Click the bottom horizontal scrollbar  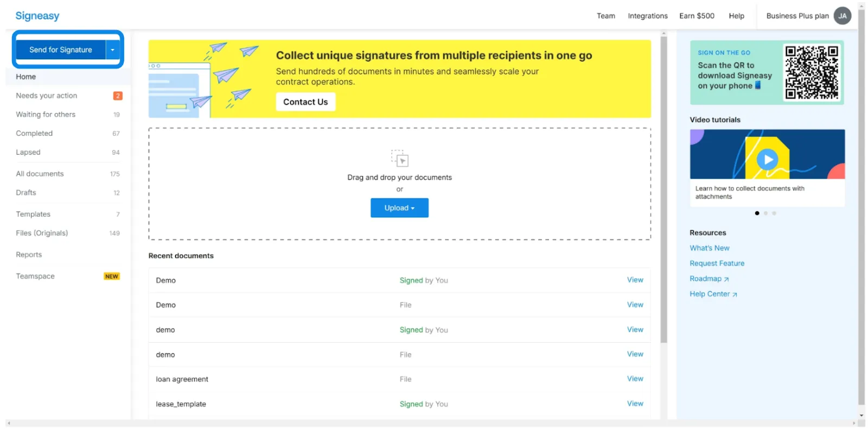click(431, 423)
